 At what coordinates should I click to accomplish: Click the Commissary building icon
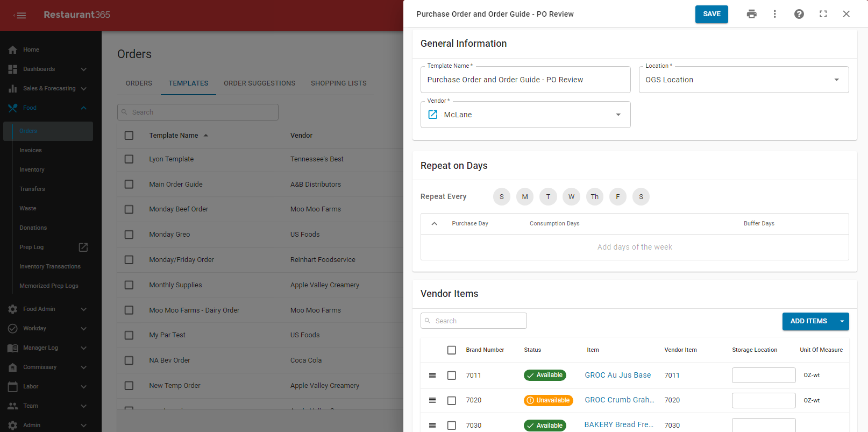(x=13, y=367)
